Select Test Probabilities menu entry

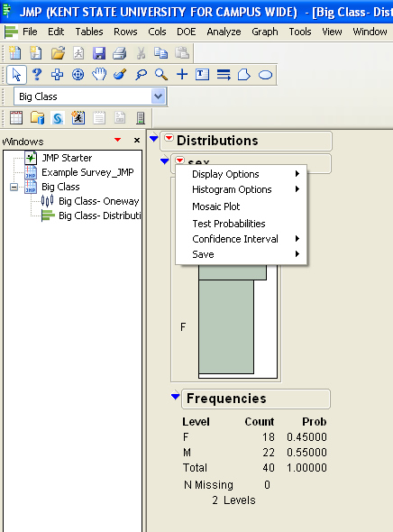pos(229,224)
